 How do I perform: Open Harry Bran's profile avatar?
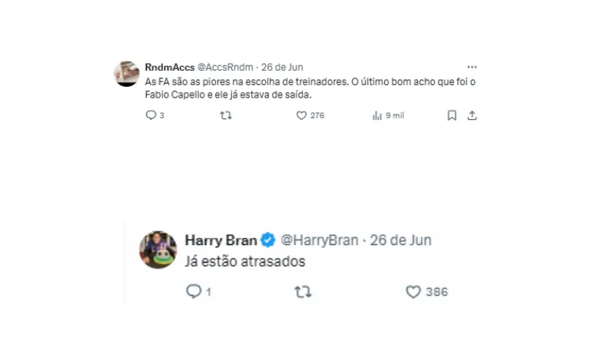pyautogui.click(x=157, y=250)
